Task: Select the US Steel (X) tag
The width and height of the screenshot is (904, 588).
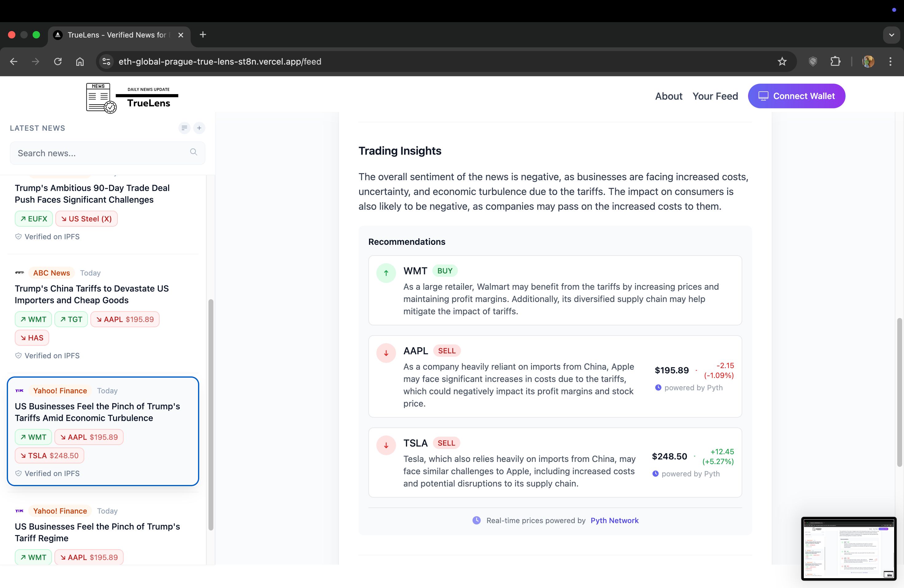Action: click(86, 219)
